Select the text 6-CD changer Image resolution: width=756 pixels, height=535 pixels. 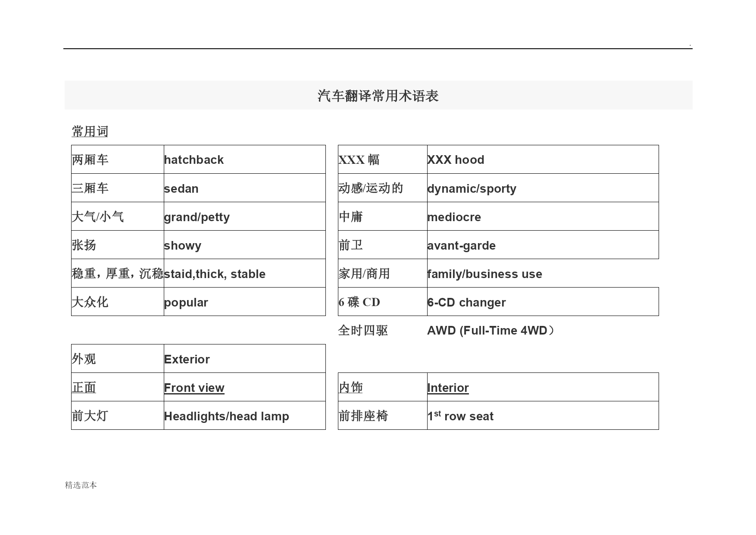point(466,303)
